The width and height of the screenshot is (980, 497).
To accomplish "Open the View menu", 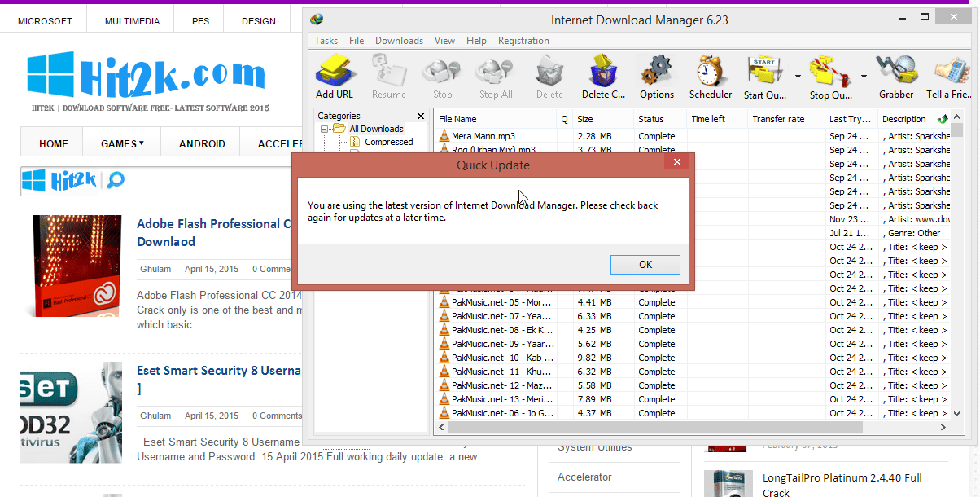I will [444, 41].
